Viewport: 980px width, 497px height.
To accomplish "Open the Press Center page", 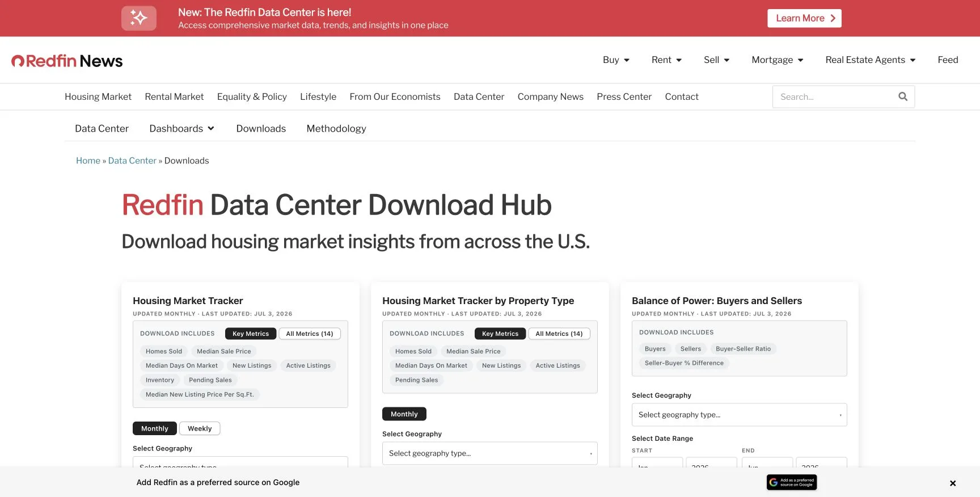I will click(624, 97).
